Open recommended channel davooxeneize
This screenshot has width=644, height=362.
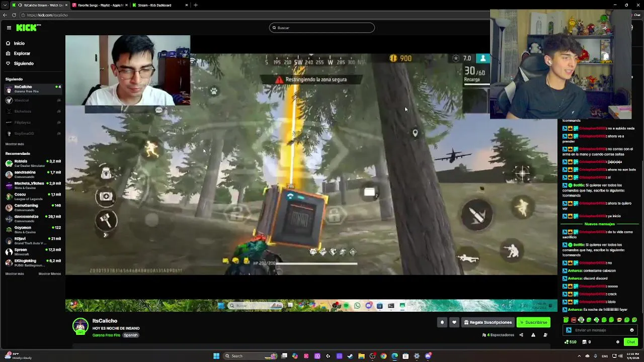click(33, 218)
